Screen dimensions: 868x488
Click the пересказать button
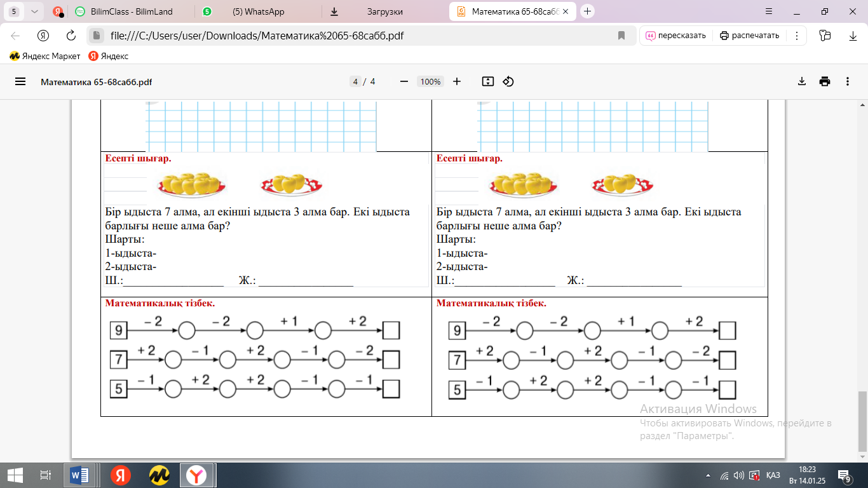coord(675,36)
